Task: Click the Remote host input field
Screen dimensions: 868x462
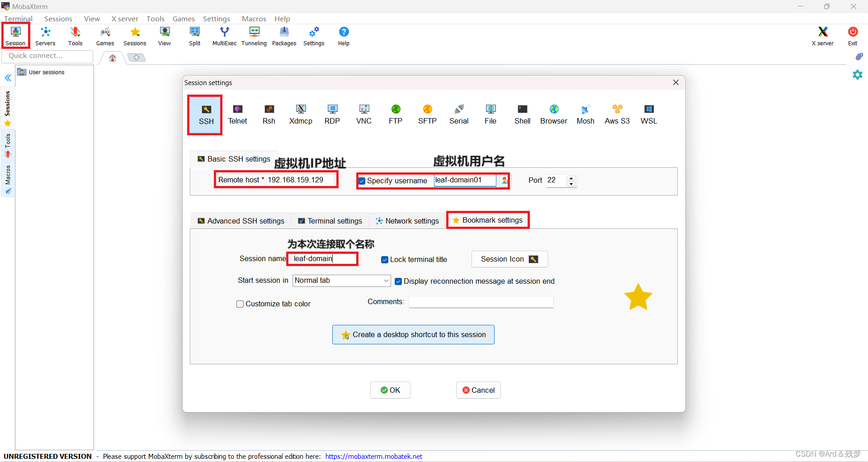Action: point(300,180)
